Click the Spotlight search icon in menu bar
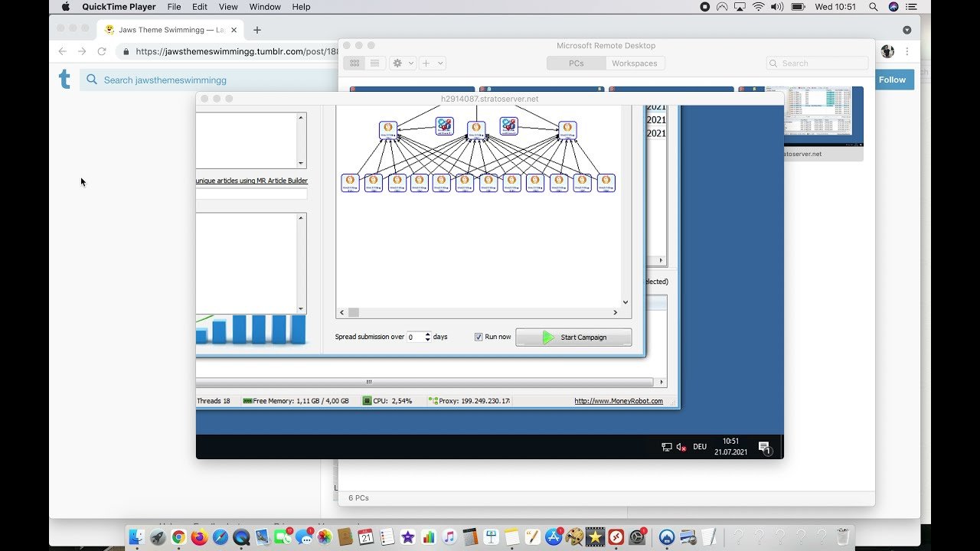 click(x=874, y=7)
